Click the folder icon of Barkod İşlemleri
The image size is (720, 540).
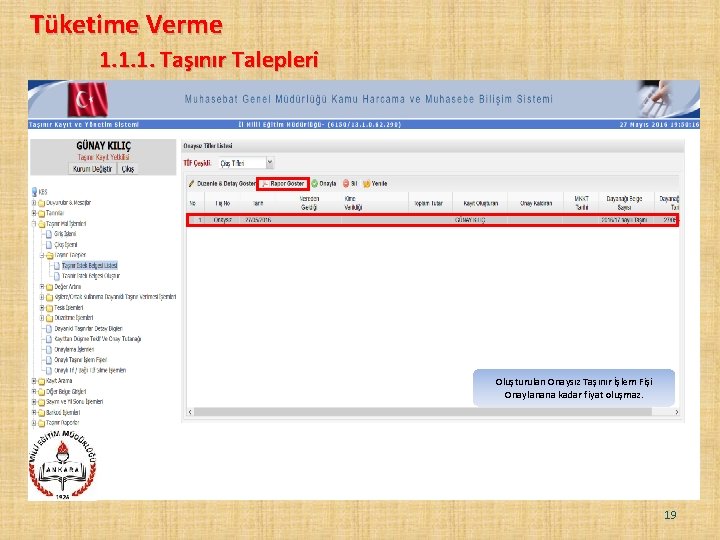[x=42, y=412]
